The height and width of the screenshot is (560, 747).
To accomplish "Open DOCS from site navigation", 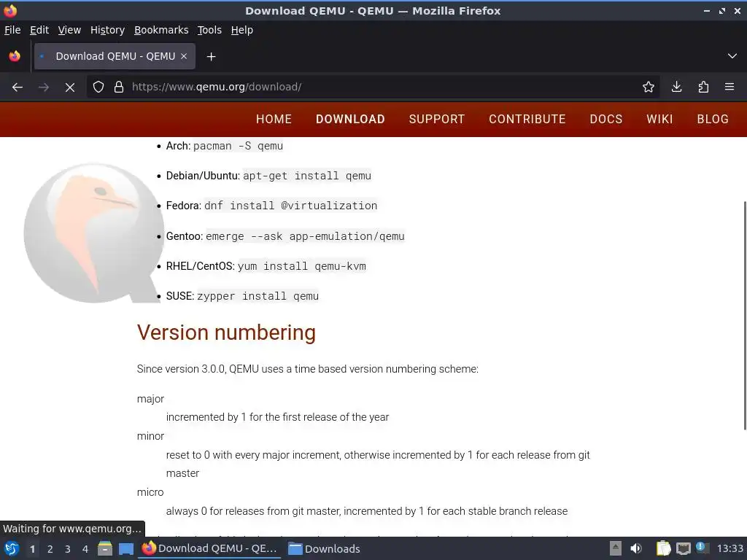I will point(606,119).
